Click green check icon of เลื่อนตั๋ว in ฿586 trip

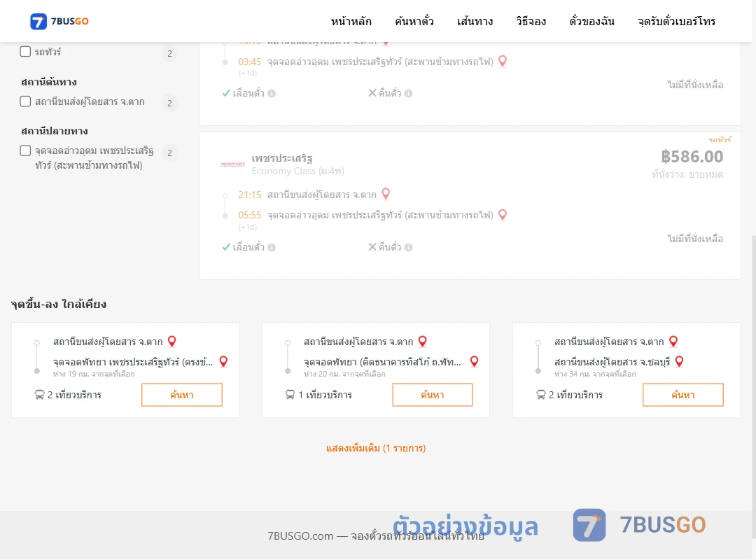[226, 247]
